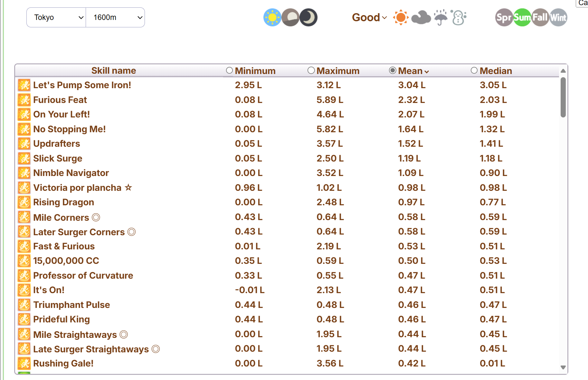
Task: Select the Maximum radio button
Action: 311,70
